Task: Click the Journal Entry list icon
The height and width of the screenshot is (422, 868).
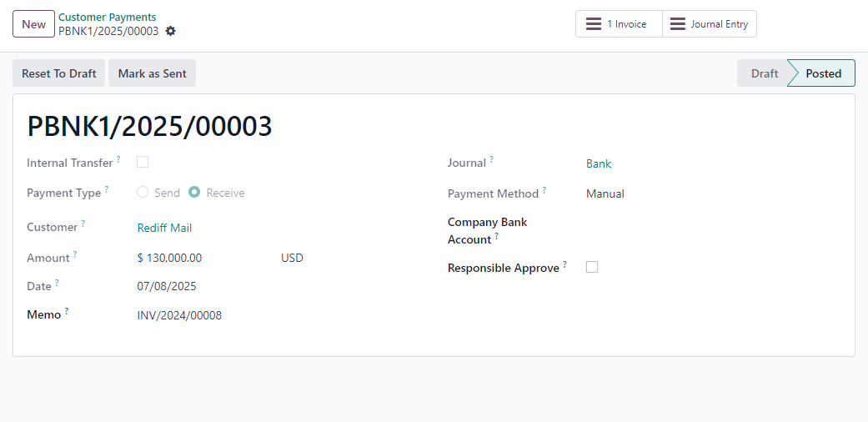Action: pos(678,24)
